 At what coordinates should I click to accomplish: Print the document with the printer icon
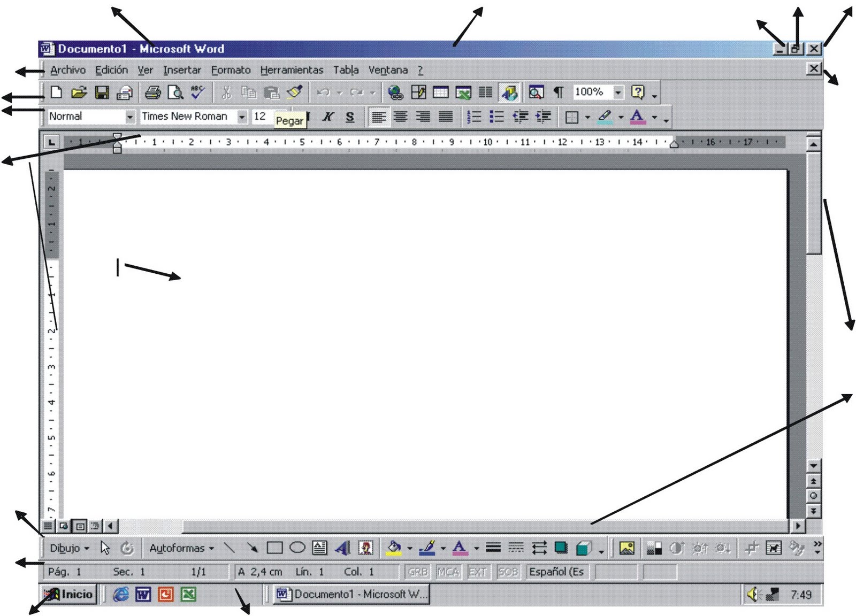[x=153, y=93]
